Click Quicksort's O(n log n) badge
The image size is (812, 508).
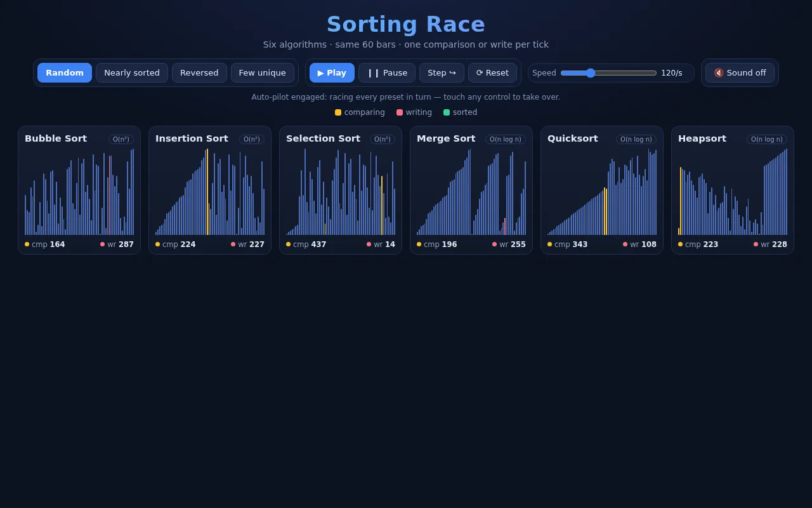pos(636,139)
